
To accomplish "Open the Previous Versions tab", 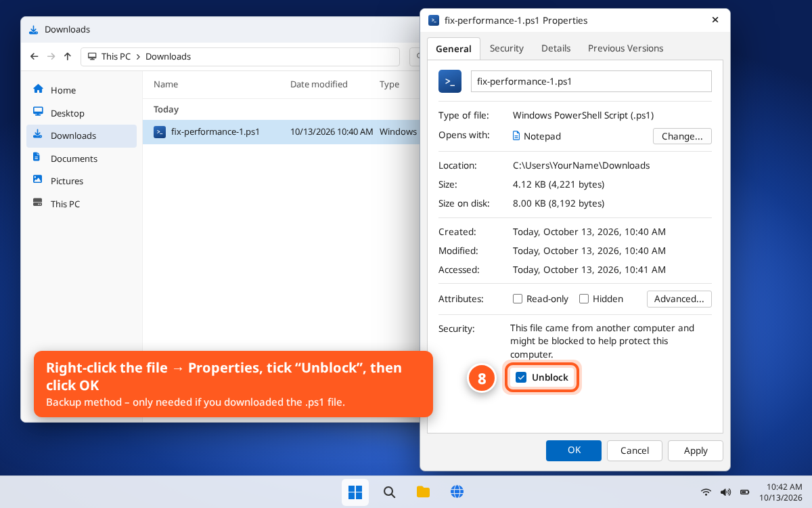I will point(625,48).
